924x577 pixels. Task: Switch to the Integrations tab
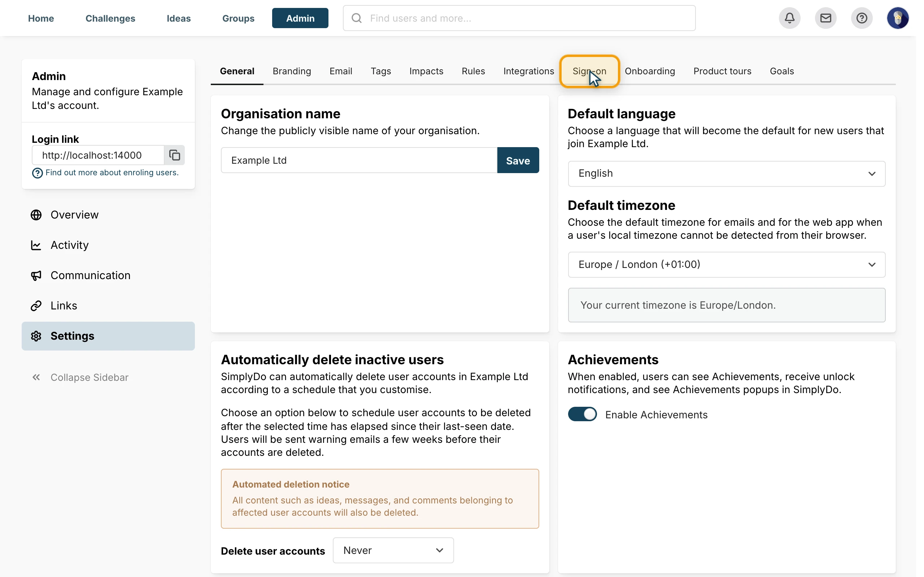528,71
